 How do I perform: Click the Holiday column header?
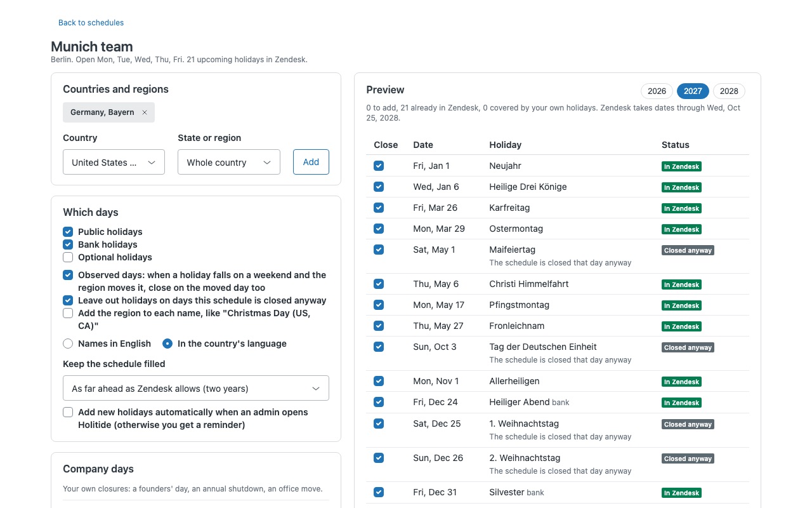505,145
